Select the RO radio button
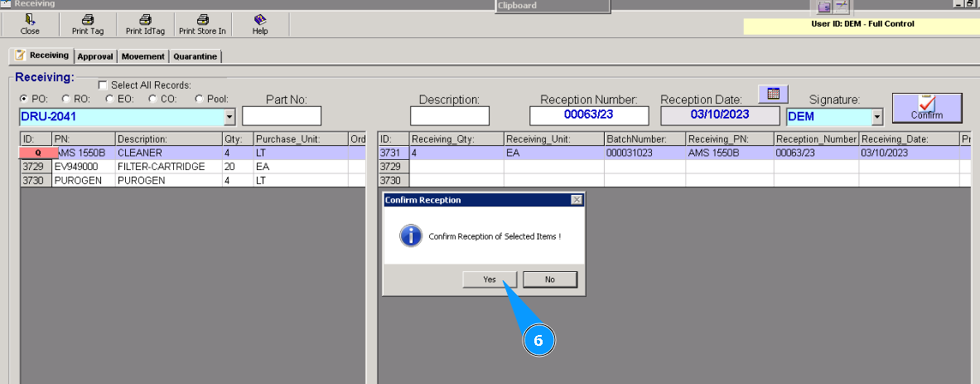 tap(66, 98)
